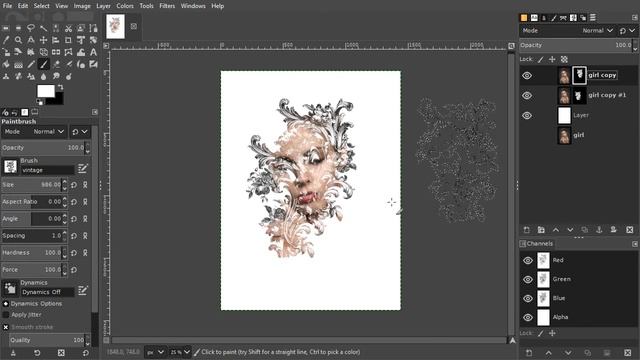The width and height of the screenshot is (640, 360).
Task: Click the foreground color white swatch
Action: pos(45,91)
